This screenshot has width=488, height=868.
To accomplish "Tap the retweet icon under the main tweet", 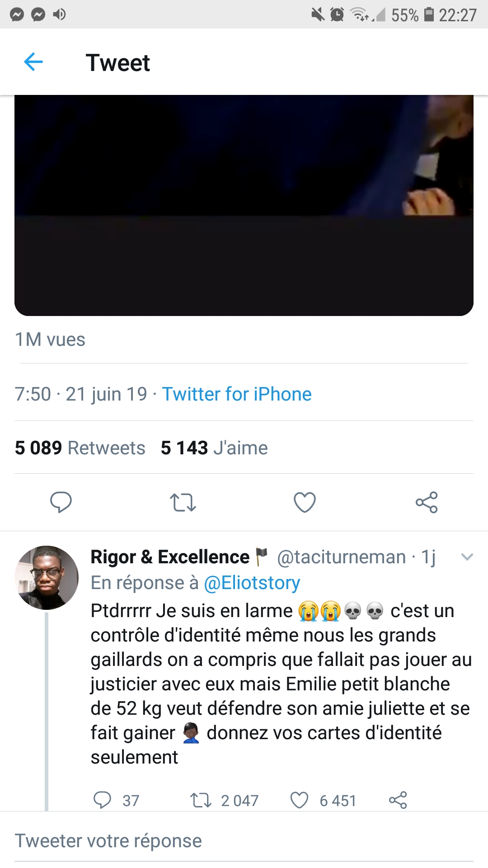I will point(183,502).
